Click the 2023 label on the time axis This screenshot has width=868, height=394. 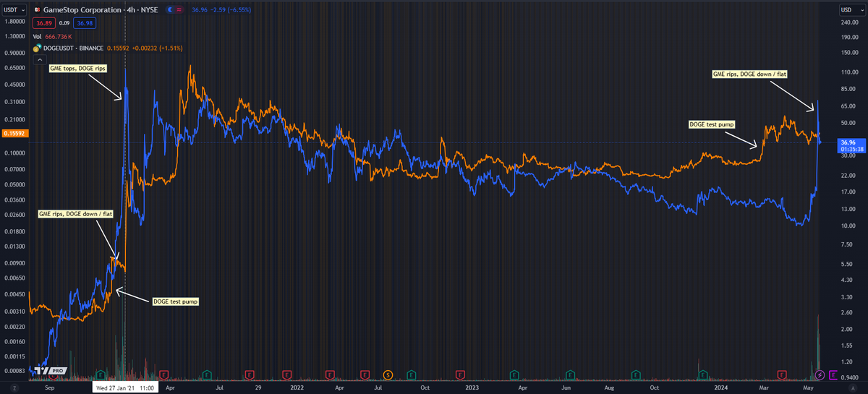tap(472, 387)
